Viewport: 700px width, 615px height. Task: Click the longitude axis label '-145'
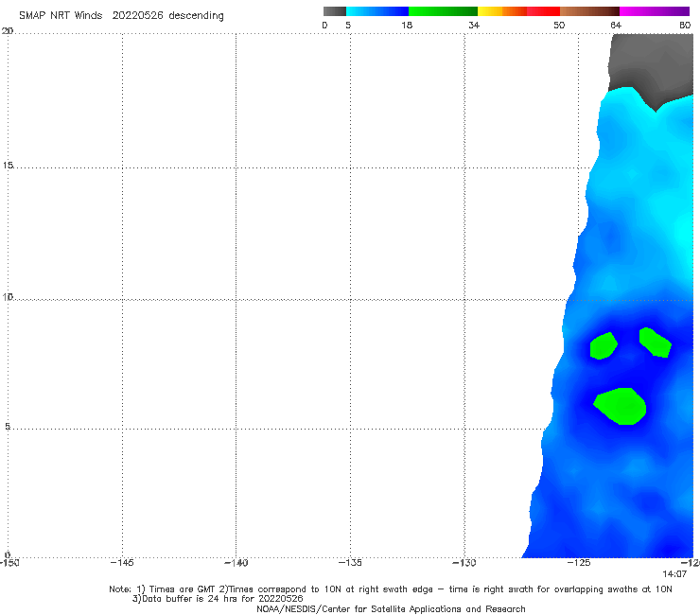coord(122,563)
